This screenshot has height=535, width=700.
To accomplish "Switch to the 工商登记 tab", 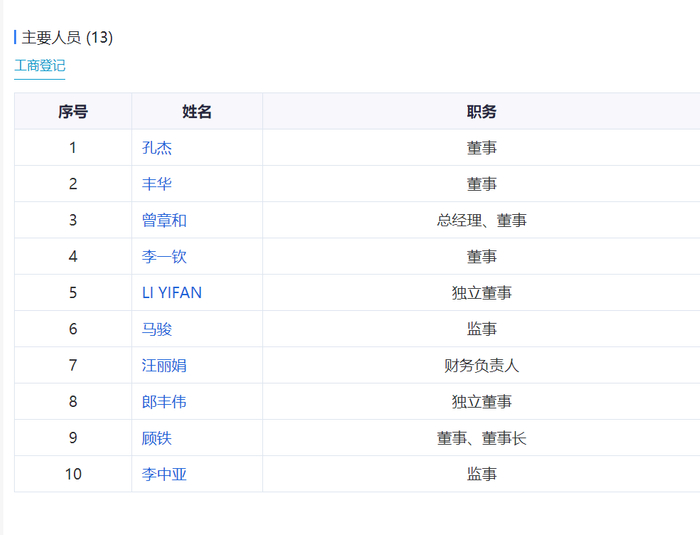I will point(40,66).
